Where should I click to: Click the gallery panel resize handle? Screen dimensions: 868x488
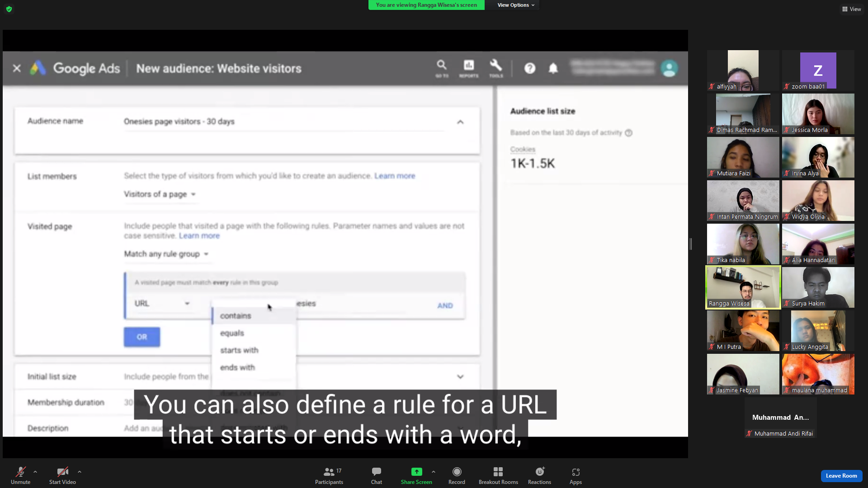tap(691, 244)
